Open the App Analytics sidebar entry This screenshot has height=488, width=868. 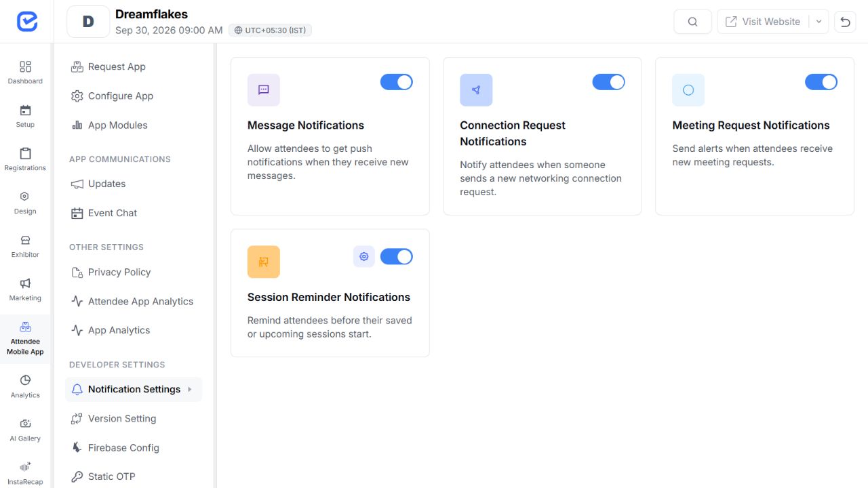(134, 330)
